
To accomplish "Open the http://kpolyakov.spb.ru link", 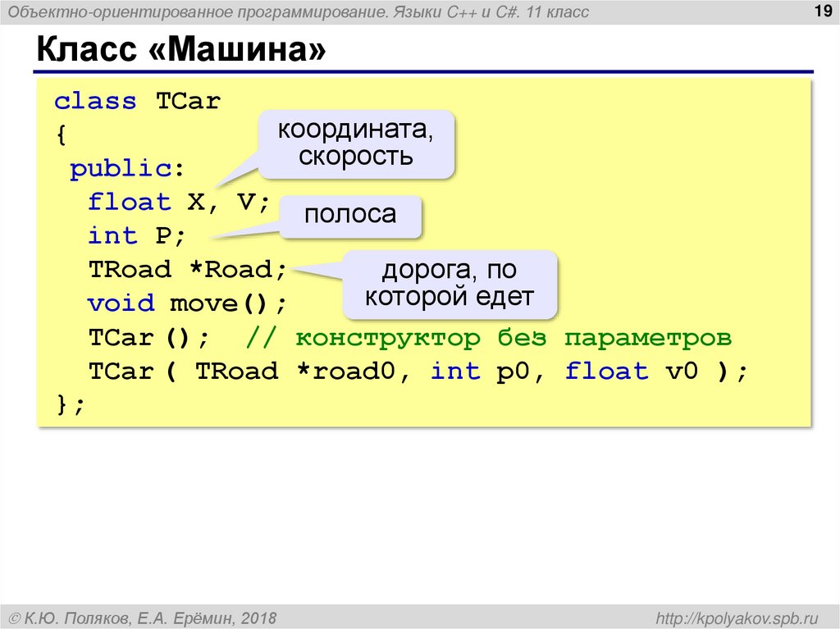I will pyautogui.click(x=737, y=618).
